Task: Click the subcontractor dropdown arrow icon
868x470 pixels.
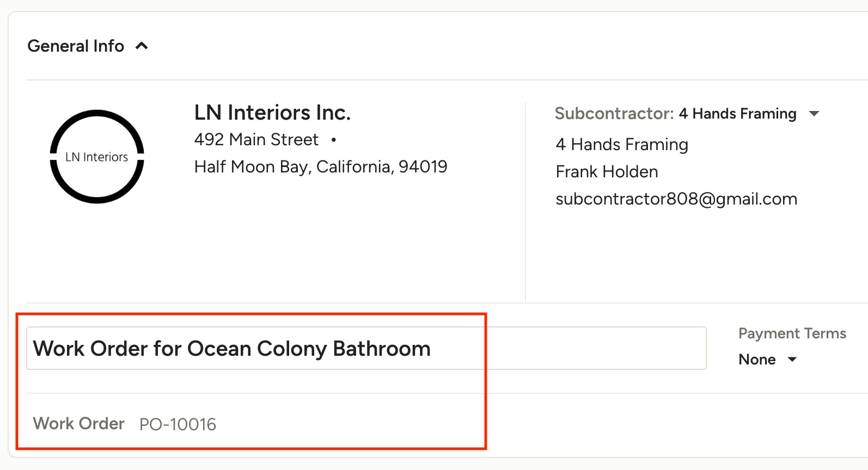Action: (x=814, y=114)
